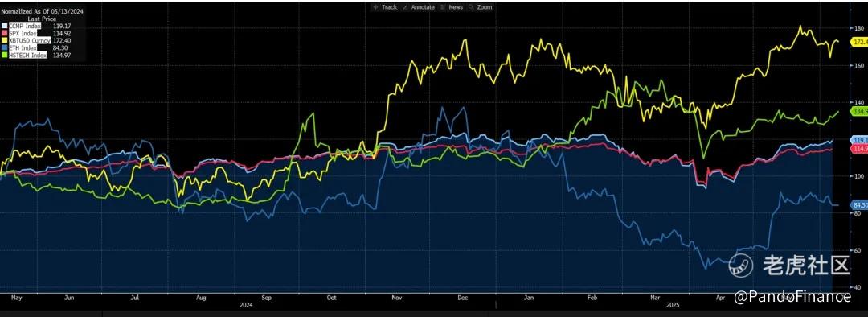The height and width of the screenshot is (317, 868).
Task: Select the ETH Index legend label
Action: [x=23, y=47]
